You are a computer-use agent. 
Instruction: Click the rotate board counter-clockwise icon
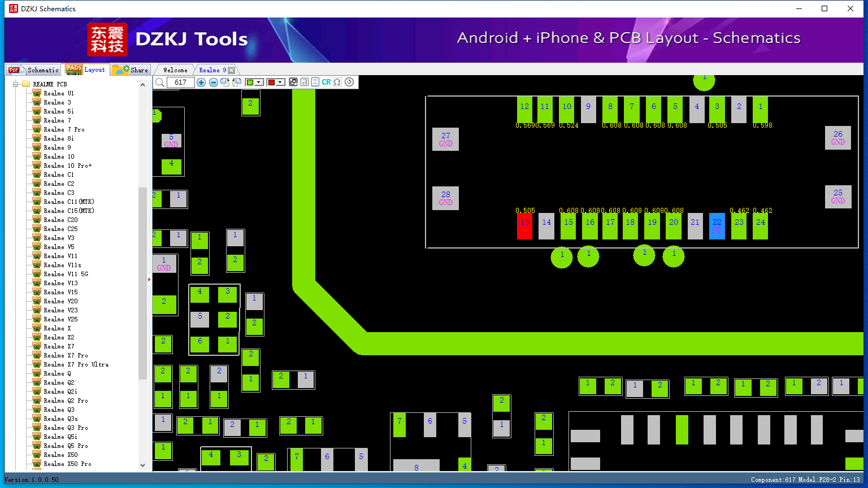coord(237,82)
